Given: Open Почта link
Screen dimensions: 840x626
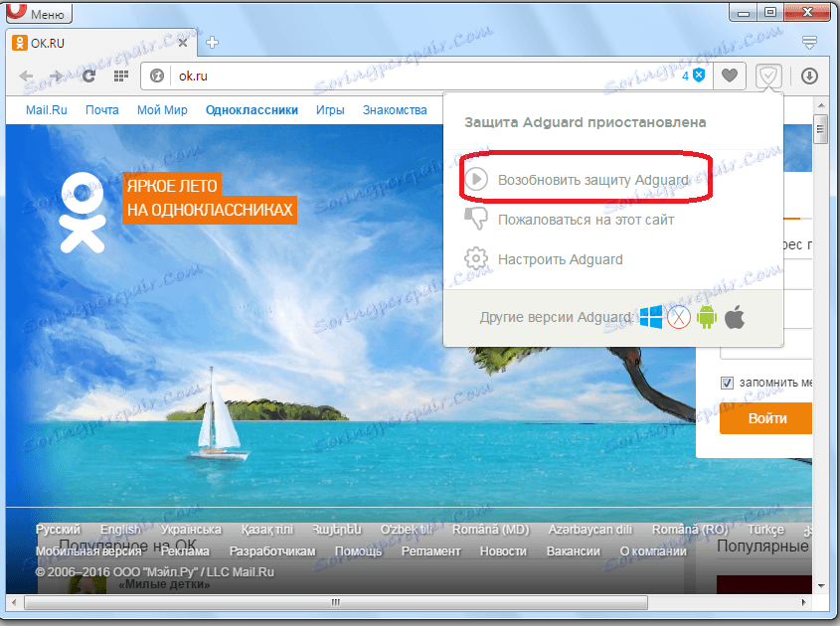Looking at the screenshot, I should tap(101, 110).
